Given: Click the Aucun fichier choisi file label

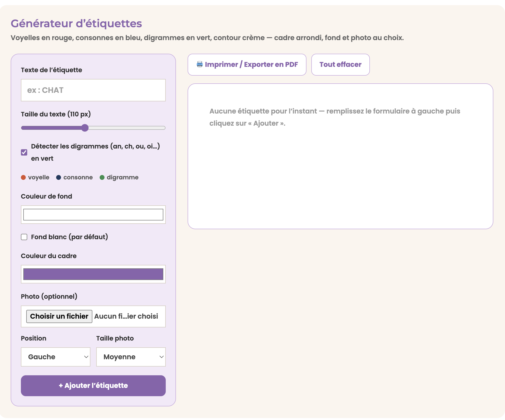Looking at the screenshot, I should tap(126, 316).
